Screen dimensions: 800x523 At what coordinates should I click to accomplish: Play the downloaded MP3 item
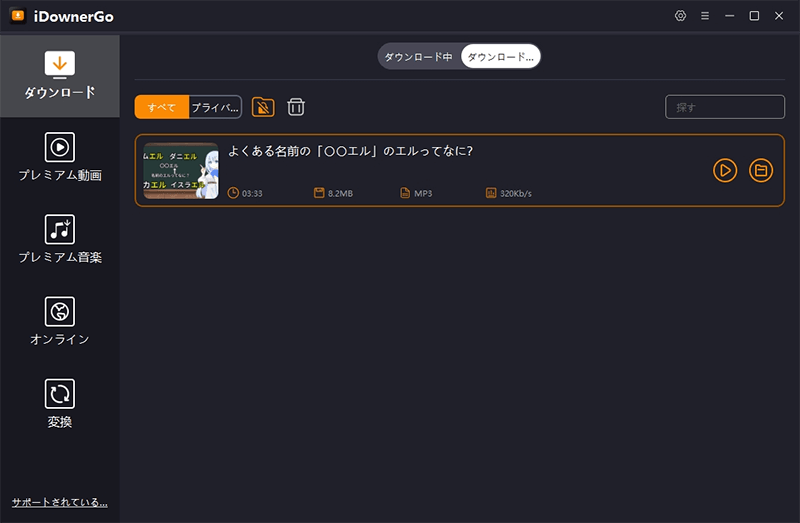[725, 170]
